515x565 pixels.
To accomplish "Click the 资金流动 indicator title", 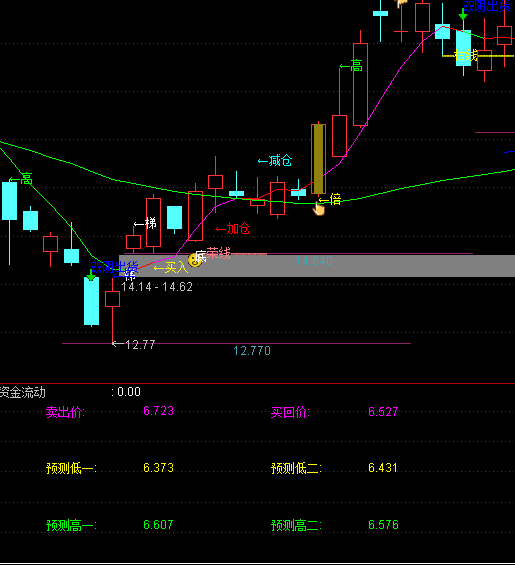I will tap(22, 392).
